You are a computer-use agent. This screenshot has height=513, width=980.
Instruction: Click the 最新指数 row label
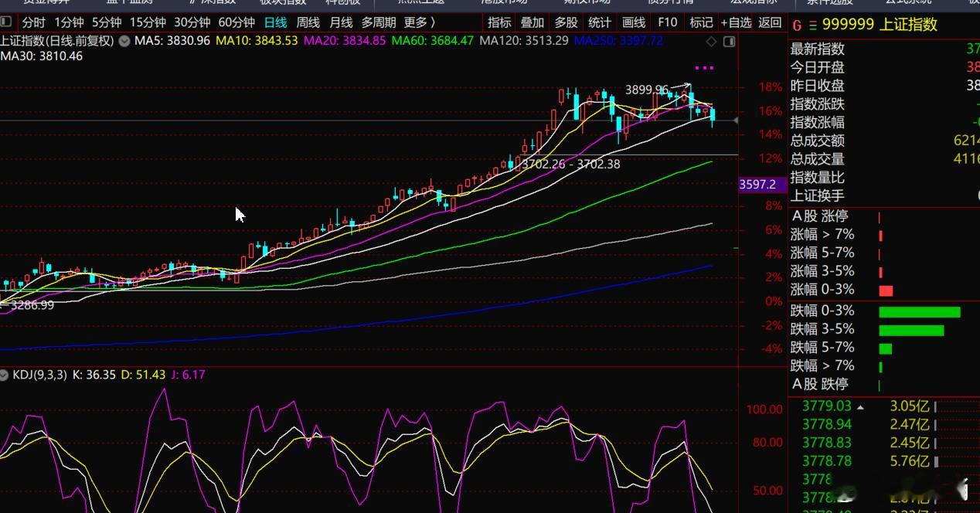click(817, 49)
